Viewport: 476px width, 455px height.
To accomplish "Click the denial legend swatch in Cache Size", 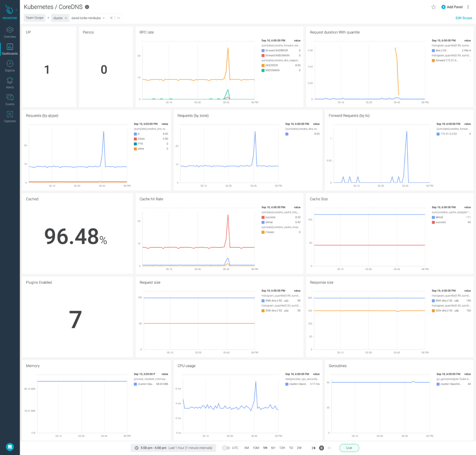I will pyautogui.click(x=434, y=217).
